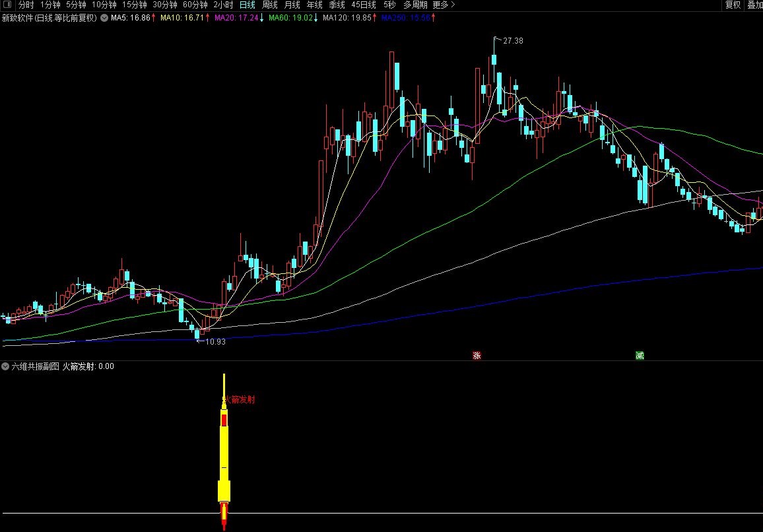763x532 pixels.
Task: Switch to 10分钟 period
Action: (x=104, y=5)
